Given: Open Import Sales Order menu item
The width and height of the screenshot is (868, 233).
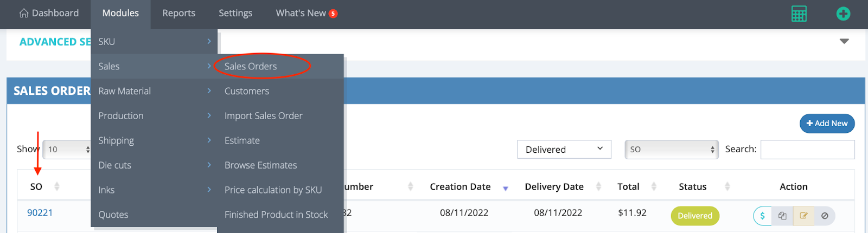Looking at the screenshot, I should (x=264, y=116).
